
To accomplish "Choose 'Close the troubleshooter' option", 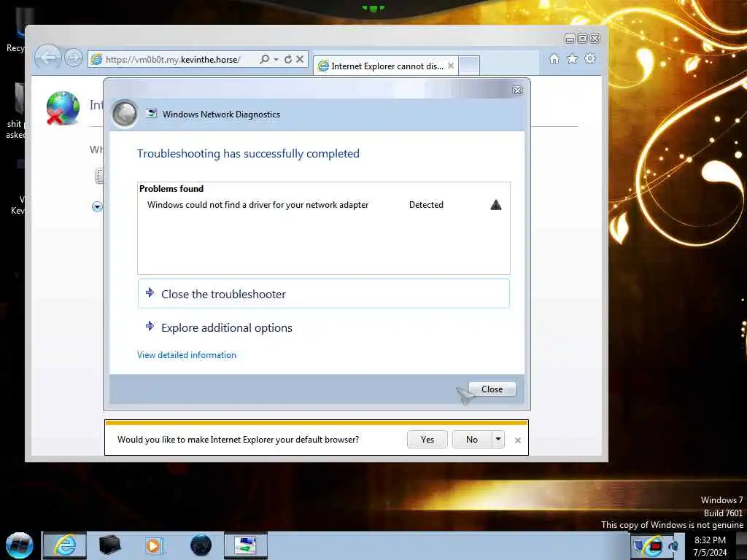I will point(323,294).
